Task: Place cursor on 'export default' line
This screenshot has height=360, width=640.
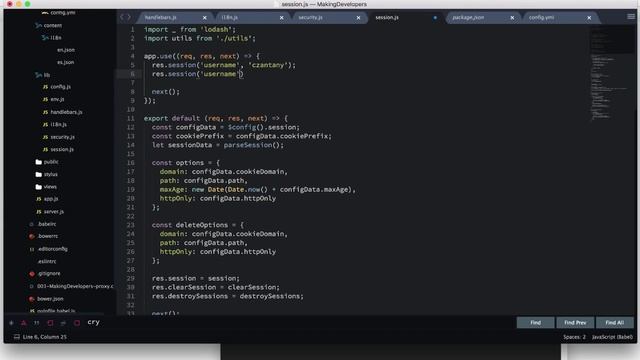Action: tap(216, 118)
